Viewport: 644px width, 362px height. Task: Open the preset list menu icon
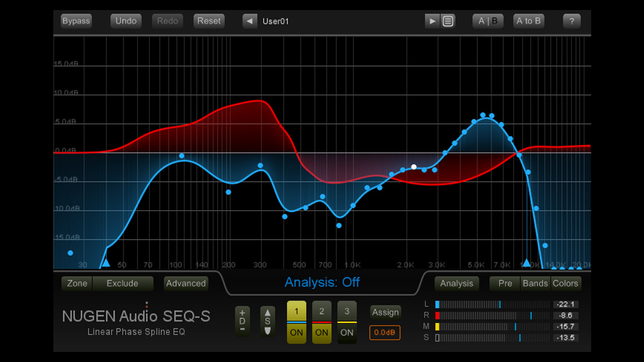click(x=448, y=21)
